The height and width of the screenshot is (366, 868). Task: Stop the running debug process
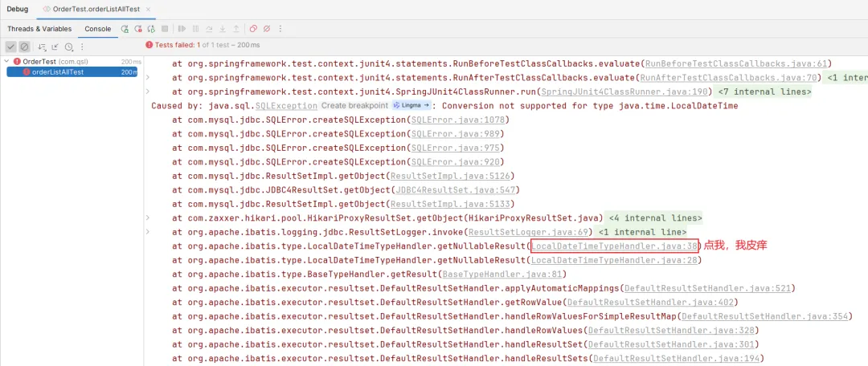pyautogui.click(x=165, y=29)
